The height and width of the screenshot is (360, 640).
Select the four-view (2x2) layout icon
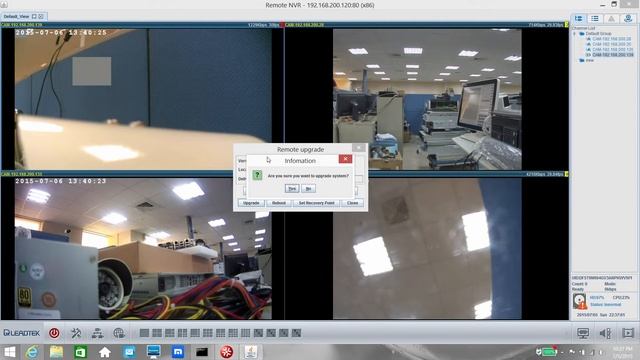click(157, 333)
